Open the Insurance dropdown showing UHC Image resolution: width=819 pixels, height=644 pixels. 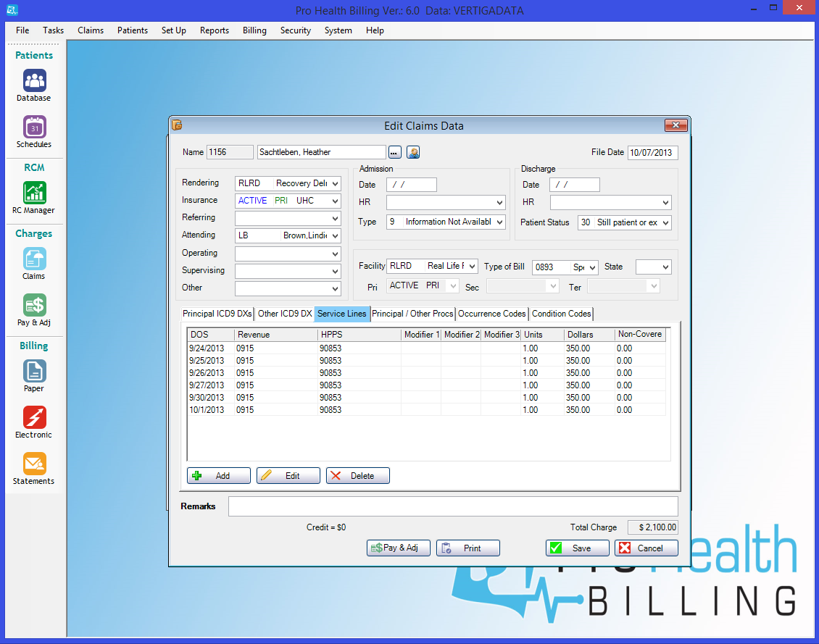point(336,200)
